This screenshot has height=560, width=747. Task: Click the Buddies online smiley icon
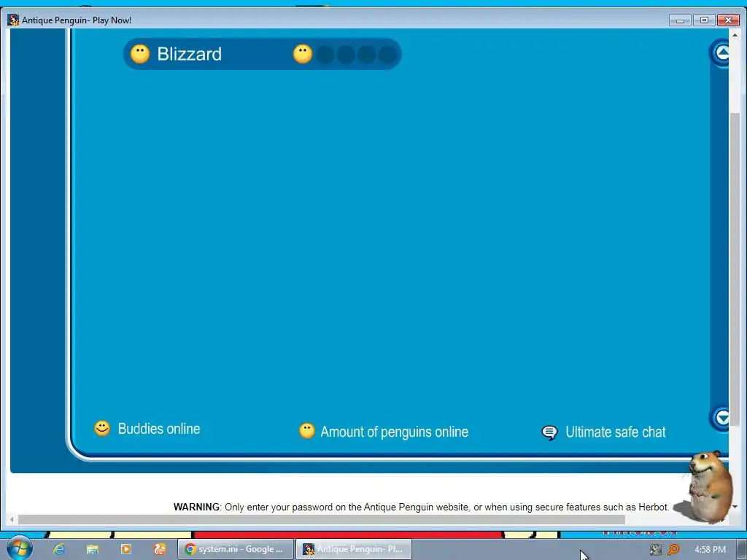(102, 428)
